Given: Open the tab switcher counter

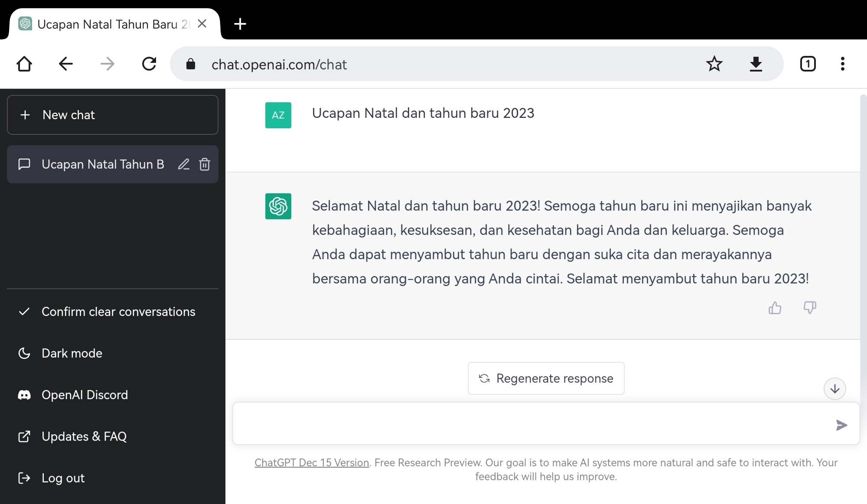Looking at the screenshot, I should click(808, 64).
